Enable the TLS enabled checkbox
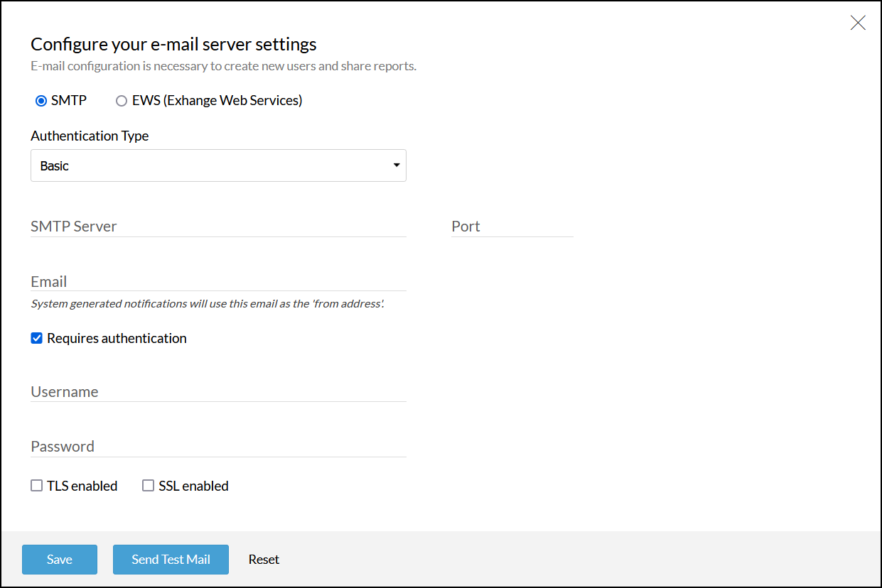 [x=37, y=486]
